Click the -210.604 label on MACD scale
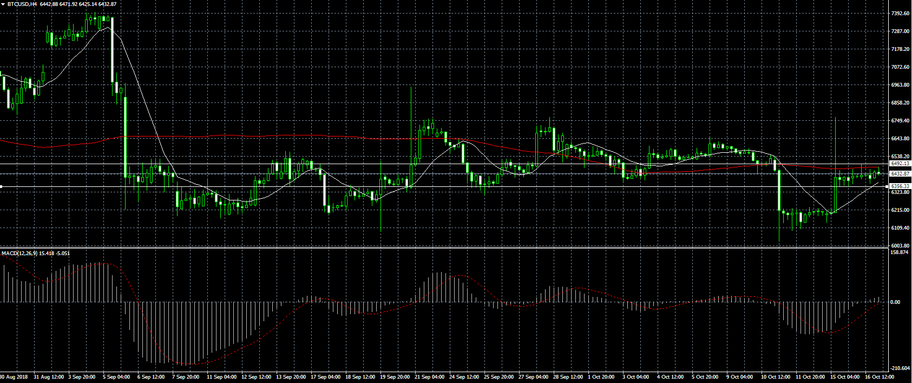Viewport: 912px width, 383px height. pos(900,368)
